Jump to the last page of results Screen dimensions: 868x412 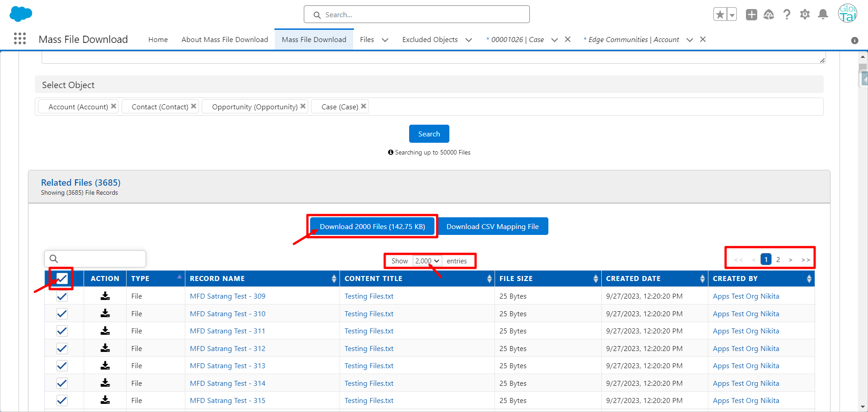806,260
